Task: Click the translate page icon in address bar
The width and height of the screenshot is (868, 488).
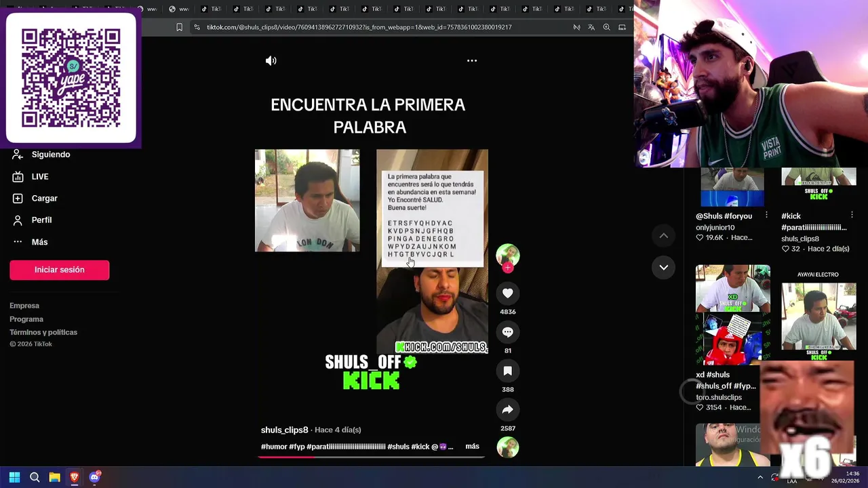Action: pyautogui.click(x=591, y=27)
